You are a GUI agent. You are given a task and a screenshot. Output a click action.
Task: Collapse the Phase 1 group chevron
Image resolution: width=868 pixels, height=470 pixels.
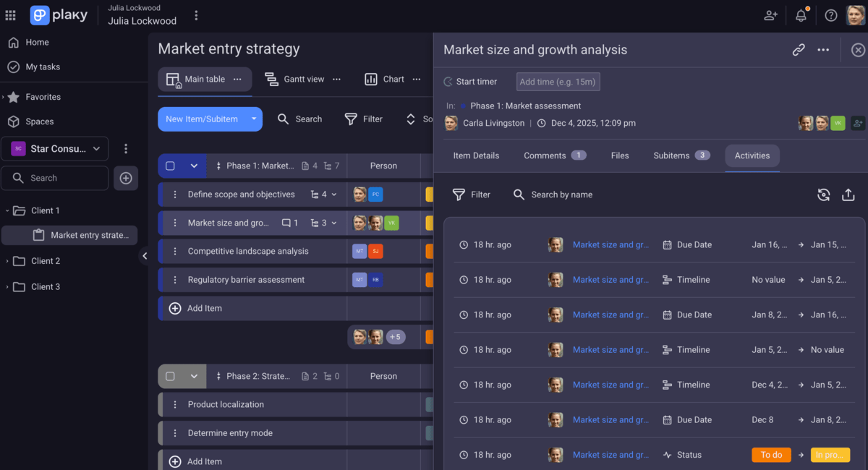[x=194, y=166]
